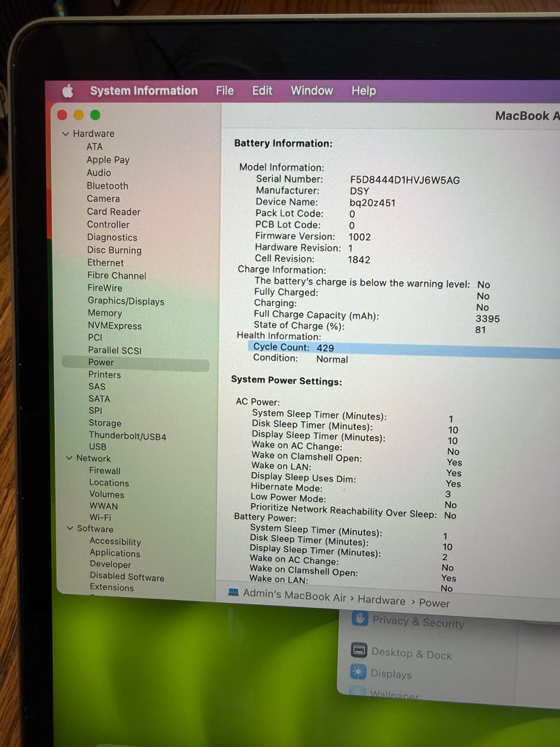Open the File menu
560x747 pixels.
pyautogui.click(x=225, y=91)
